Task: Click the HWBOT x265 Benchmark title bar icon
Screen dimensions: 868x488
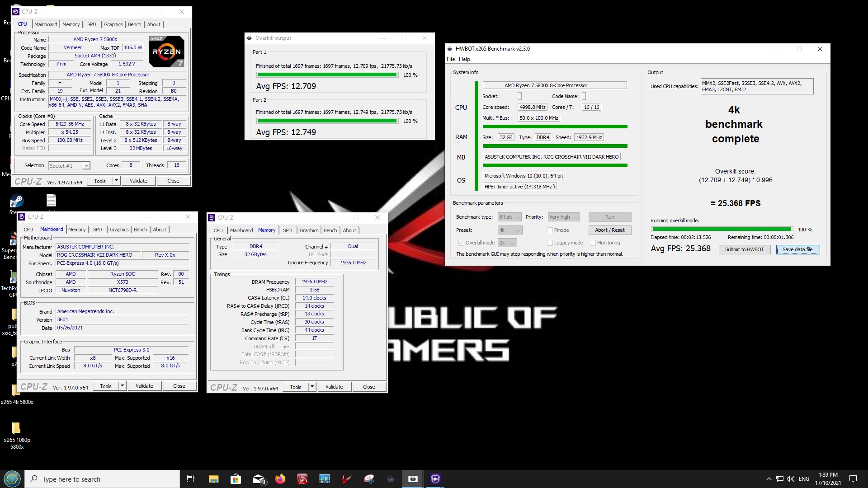Action: [x=450, y=49]
